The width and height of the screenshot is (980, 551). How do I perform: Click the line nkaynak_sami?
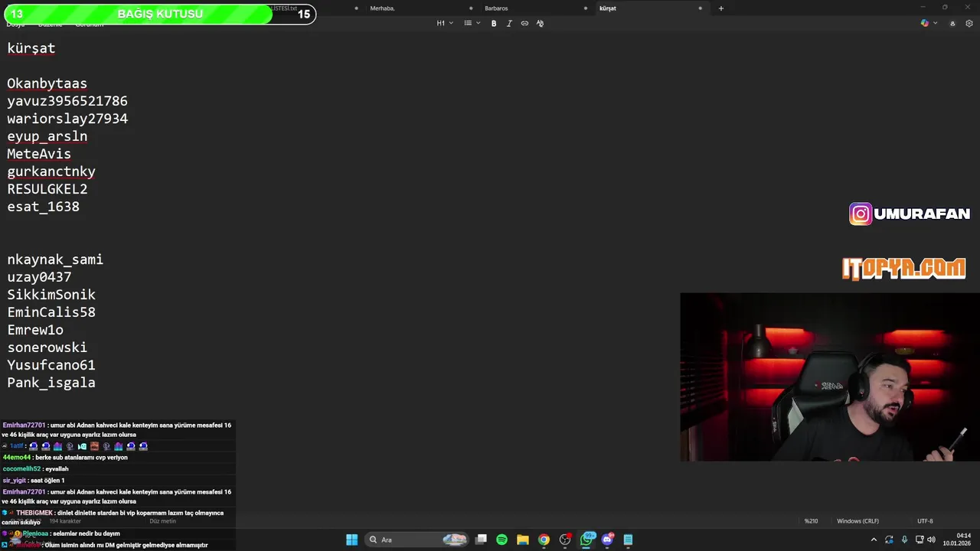[55, 259]
